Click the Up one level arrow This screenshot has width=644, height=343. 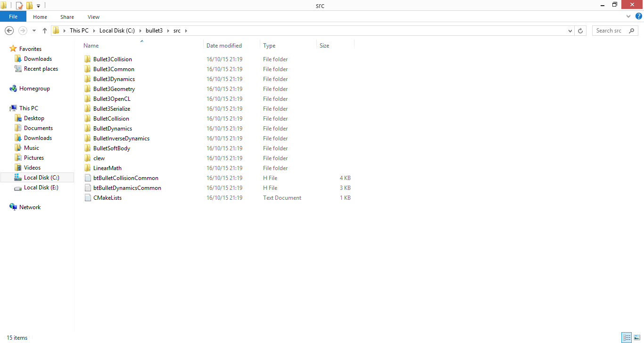coord(45,31)
